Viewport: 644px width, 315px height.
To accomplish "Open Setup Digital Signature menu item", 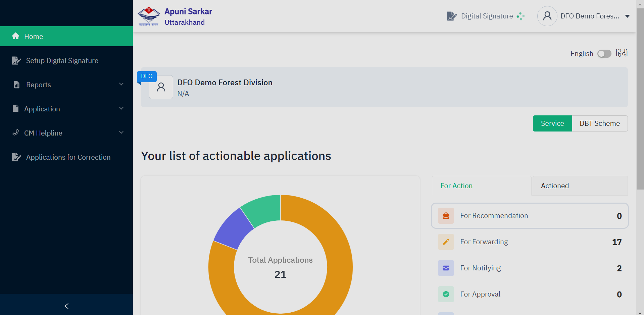I will [66, 60].
